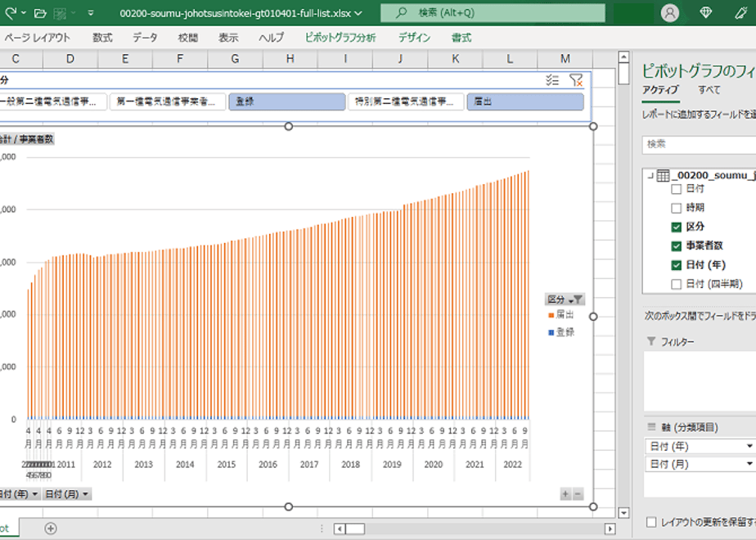Screen dimensions: 756x540
Task: Click the table icon beside _00200_soumu
Action: point(664,175)
